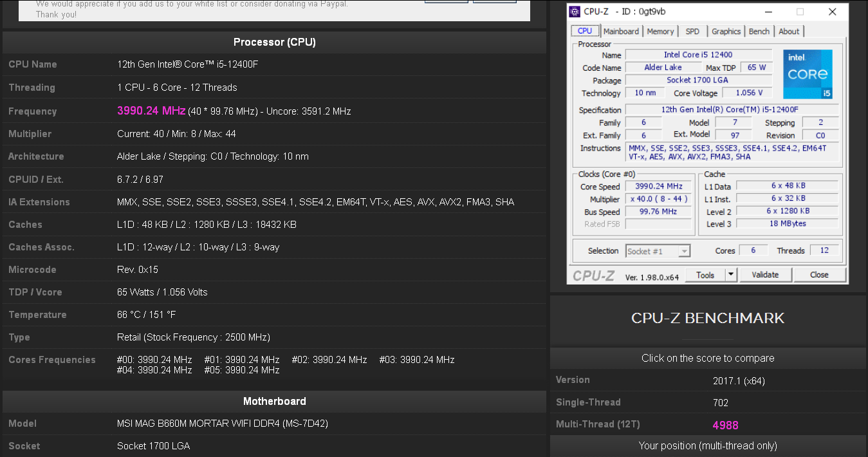Image resolution: width=868 pixels, height=457 pixels.
Task: Click the Tools button in CPU-Z
Action: (705, 275)
